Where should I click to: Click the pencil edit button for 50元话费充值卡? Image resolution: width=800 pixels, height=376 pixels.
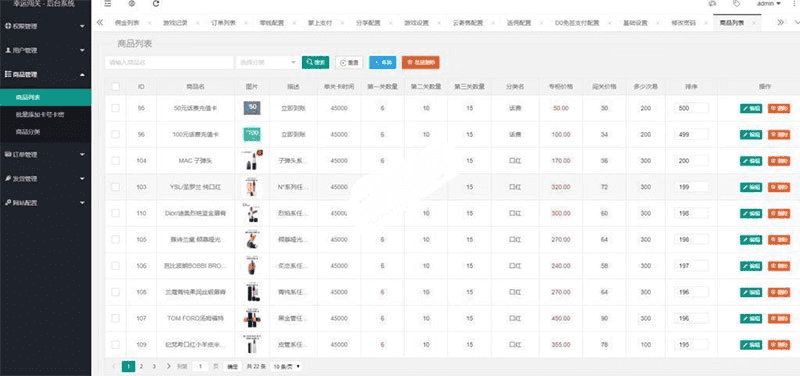[751, 108]
